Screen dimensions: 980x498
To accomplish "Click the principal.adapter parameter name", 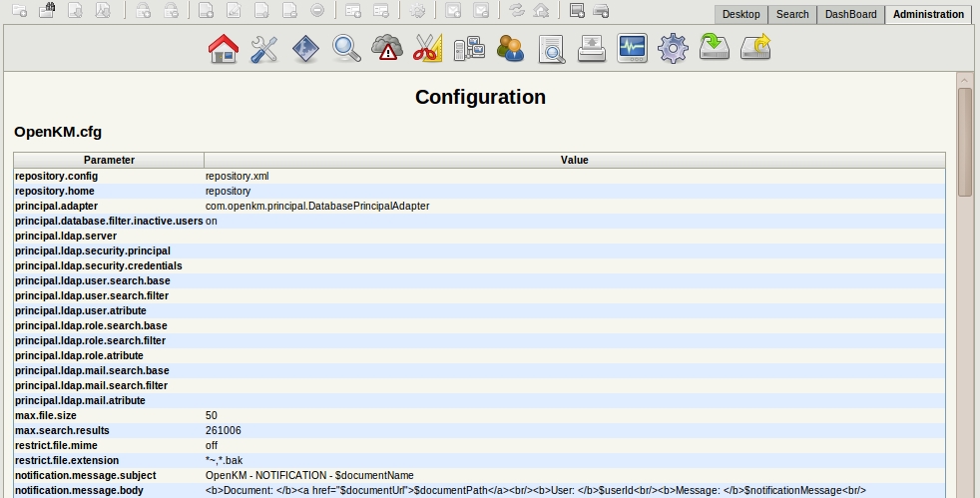I will point(56,207).
